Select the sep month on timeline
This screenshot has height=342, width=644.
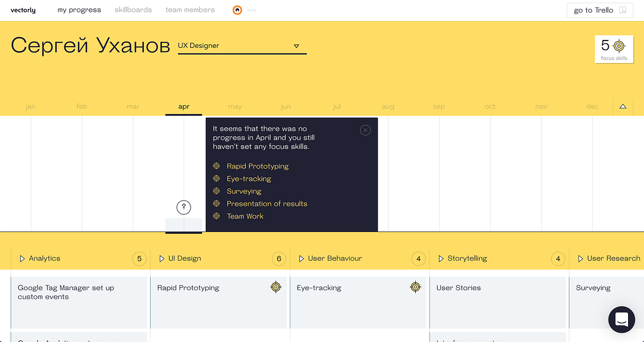click(439, 107)
